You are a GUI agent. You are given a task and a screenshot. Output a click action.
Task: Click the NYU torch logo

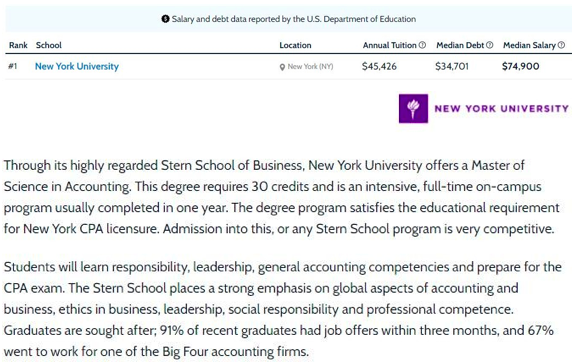413,108
